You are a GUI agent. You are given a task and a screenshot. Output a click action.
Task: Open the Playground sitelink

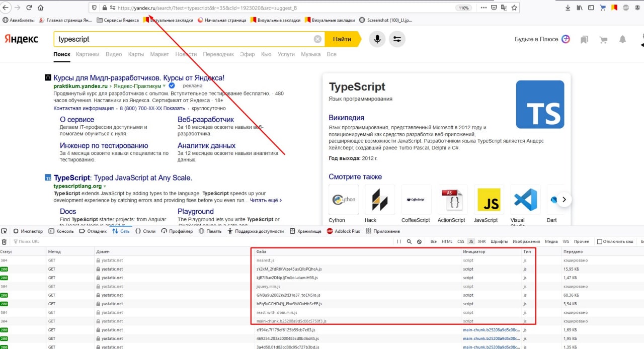[196, 212]
